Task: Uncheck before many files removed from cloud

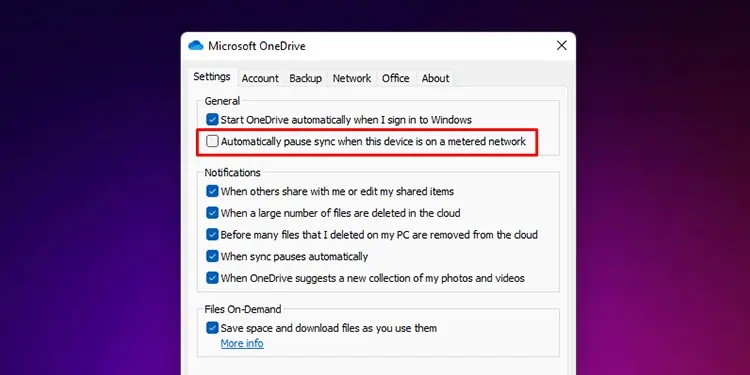Action: [x=212, y=234]
